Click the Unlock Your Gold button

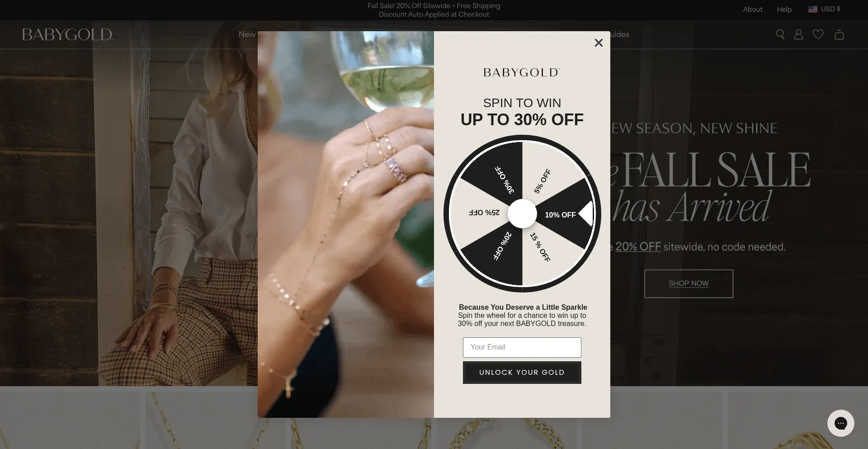pos(522,373)
